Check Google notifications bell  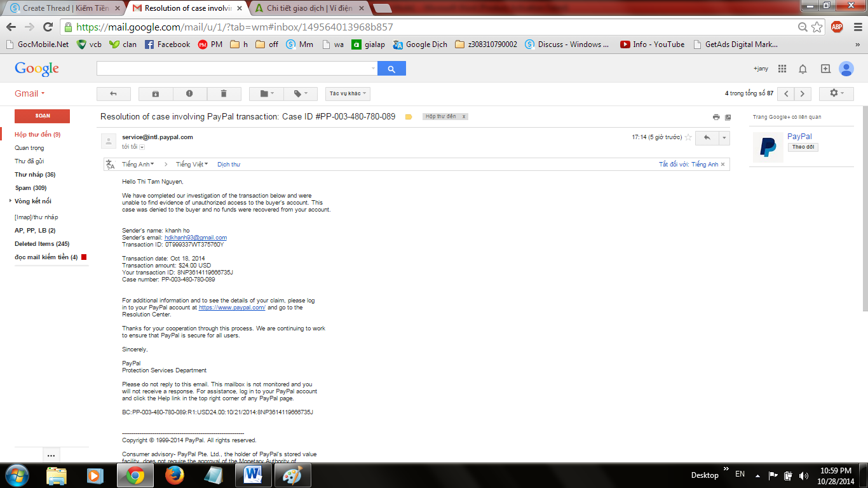click(x=803, y=69)
